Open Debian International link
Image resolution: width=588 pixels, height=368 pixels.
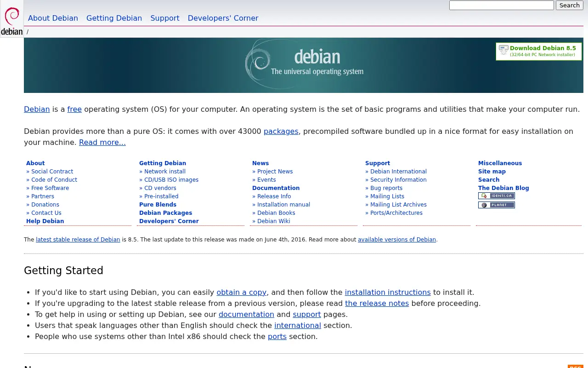398,172
